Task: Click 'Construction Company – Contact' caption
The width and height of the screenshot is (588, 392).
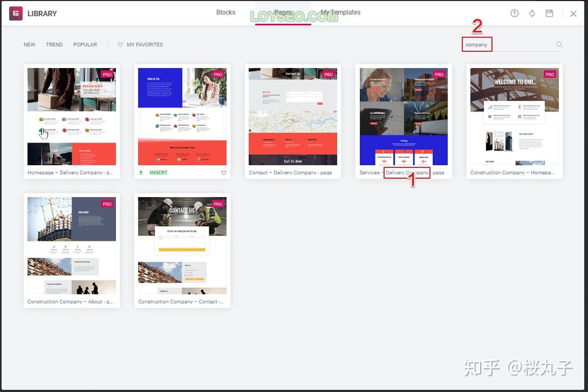Action: coord(181,302)
